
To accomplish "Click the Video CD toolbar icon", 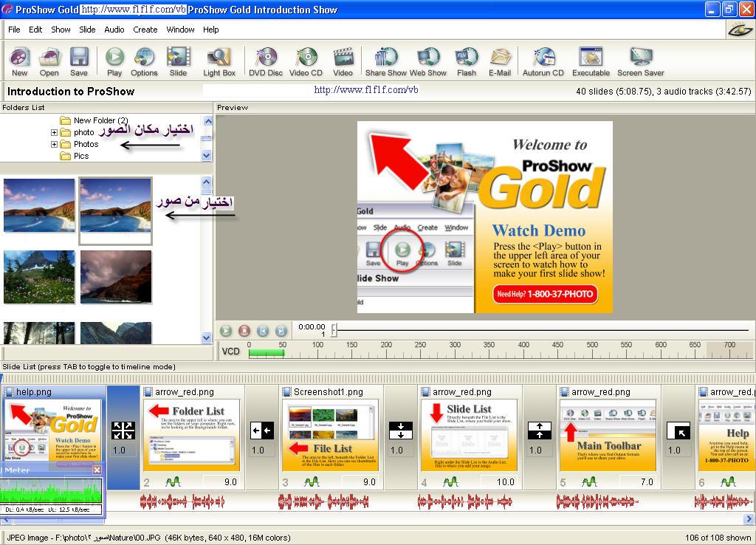I will click(306, 61).
